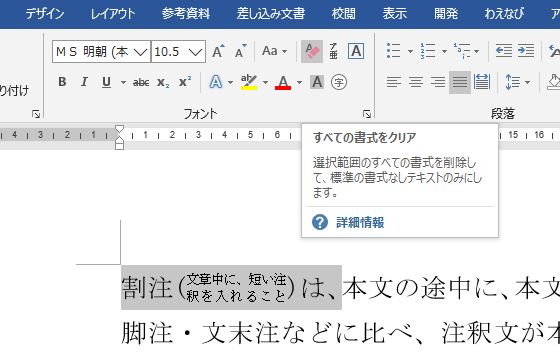Click the text effects outlined A icon
This screenshot has height=361, width=560.
(x=216, y=82)
